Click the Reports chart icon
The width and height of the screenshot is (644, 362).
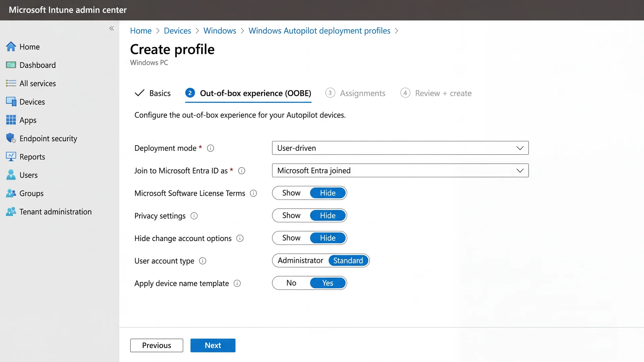(x=11, y=157)
